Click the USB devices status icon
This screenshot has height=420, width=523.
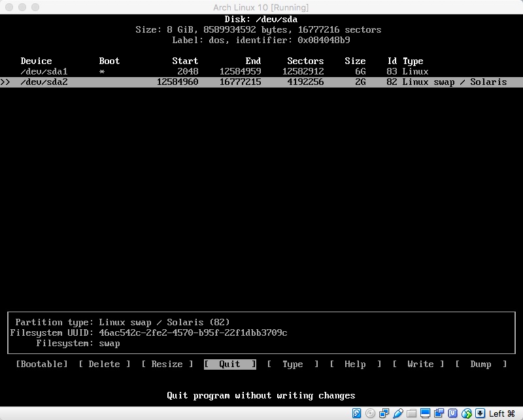coord(398,413)
